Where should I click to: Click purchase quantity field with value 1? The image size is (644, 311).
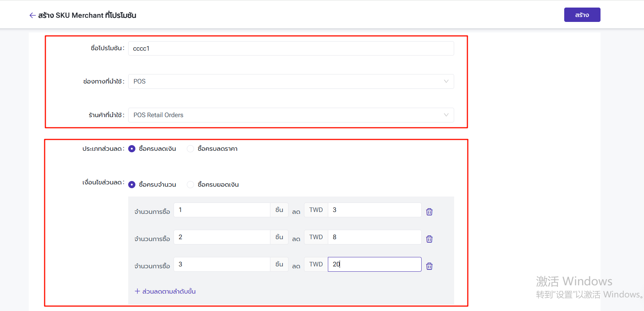pyautogui.click(x=222, y=210)
